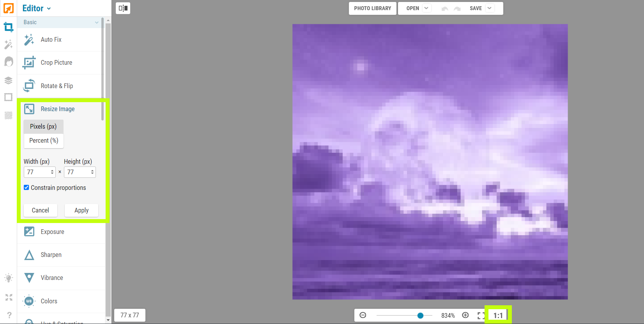Click the Editor app logo icon
Image resolution: width=644 pixels, height=324 pixels.
coord(8,8)
